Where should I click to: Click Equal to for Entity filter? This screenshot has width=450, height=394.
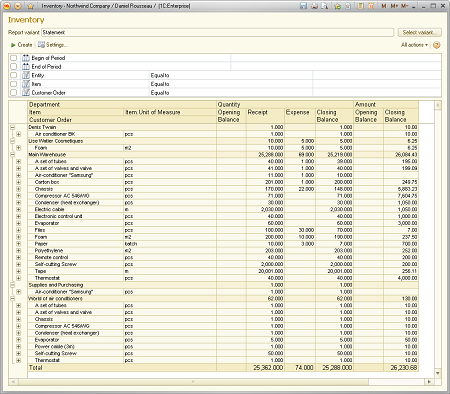pos(160,75)
